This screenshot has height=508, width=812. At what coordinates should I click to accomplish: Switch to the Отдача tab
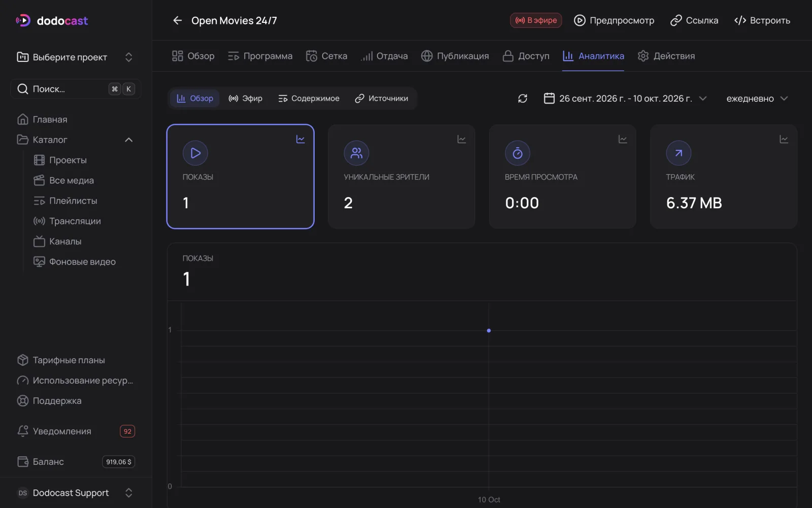click(384, 56)
